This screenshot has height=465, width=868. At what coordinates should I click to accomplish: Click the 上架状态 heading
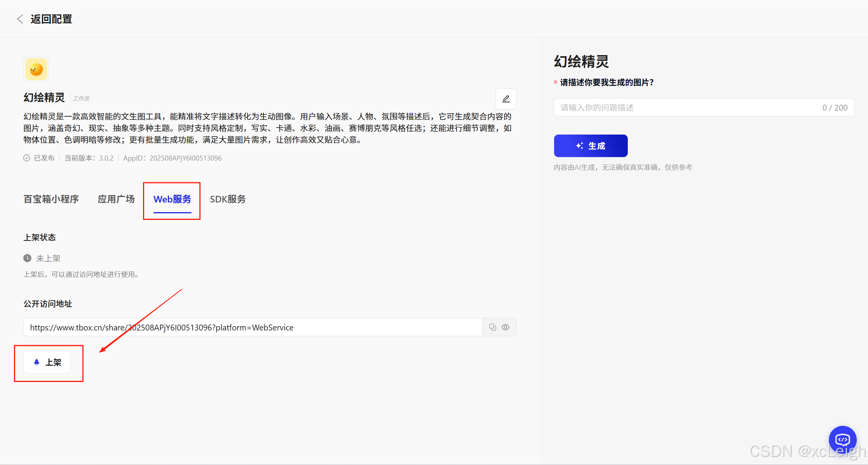(40, 237)
